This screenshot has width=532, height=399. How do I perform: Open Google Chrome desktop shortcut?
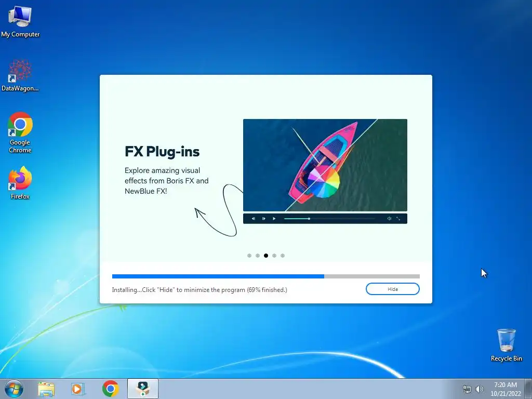pos(20,132)
